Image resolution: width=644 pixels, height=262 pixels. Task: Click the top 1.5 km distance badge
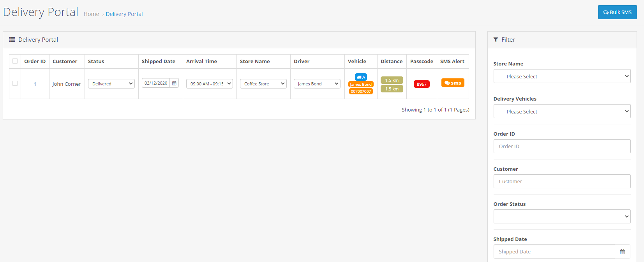coord(392,80)
